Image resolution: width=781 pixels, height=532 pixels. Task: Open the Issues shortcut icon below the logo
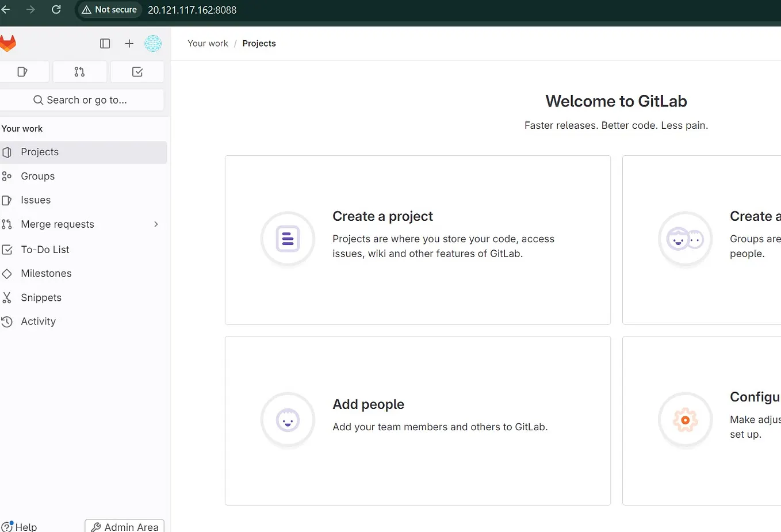pos(23,71)
